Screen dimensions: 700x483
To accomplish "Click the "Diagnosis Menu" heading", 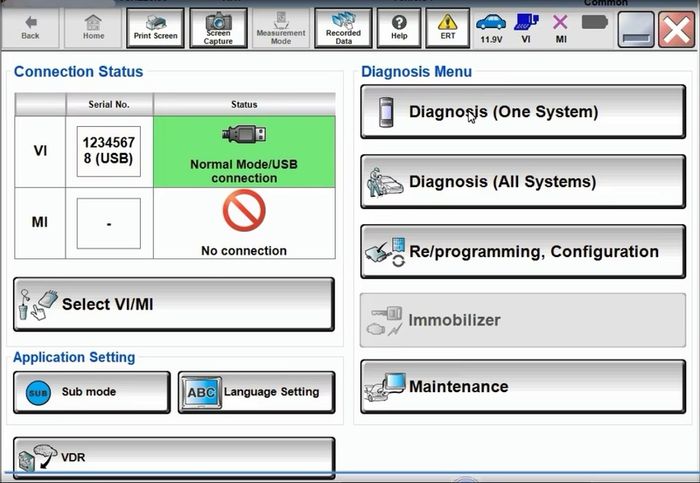I will click(417, 71).
